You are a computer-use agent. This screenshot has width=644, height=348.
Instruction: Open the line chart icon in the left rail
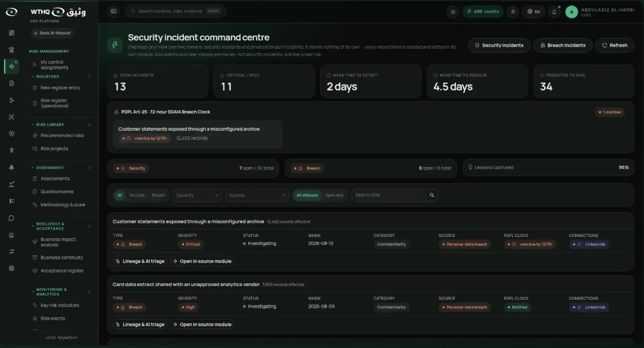point(11,184)
